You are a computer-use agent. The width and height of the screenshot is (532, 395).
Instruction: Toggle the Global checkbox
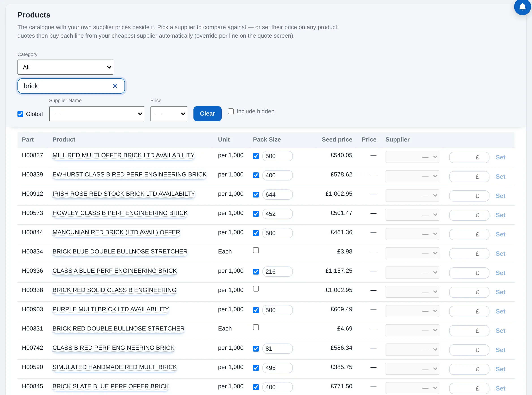pyautogui.click(x=20, y=114)
